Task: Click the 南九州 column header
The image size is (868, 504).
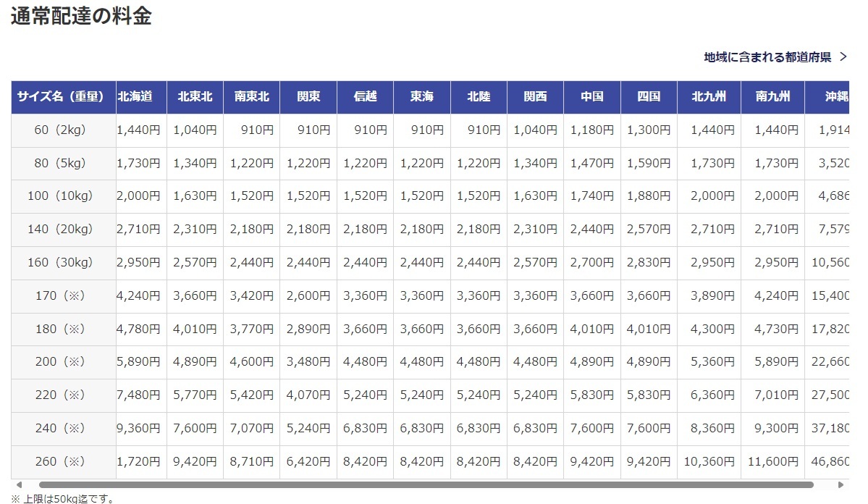Action: 772,97
